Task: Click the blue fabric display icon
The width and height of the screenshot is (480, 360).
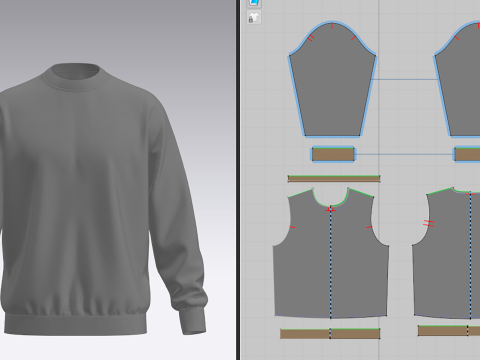Action: (x=254, y=3)
